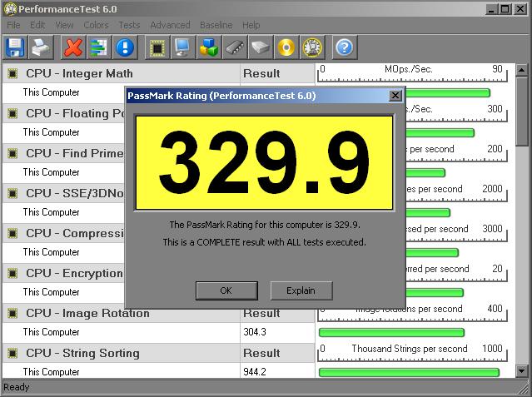Click the blue exclamation system information icon
The height and width of the screenshot is (397, 532).
[125, 47]
